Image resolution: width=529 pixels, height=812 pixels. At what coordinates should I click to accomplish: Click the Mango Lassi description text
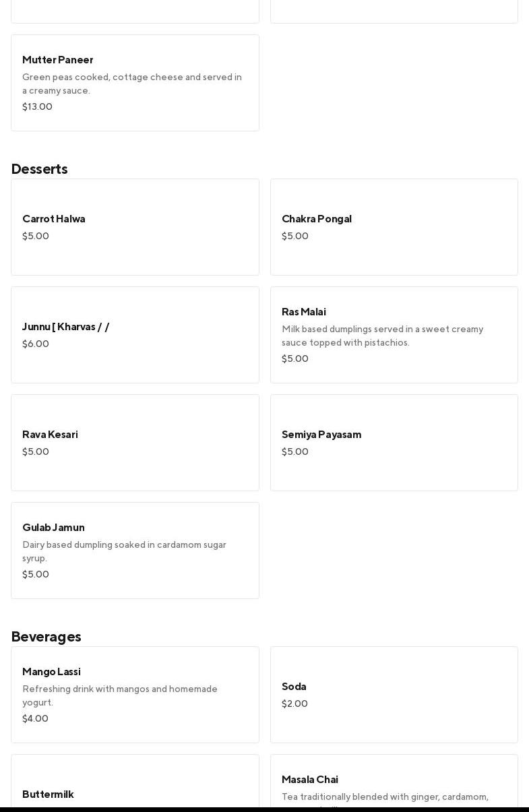(120, 695)
